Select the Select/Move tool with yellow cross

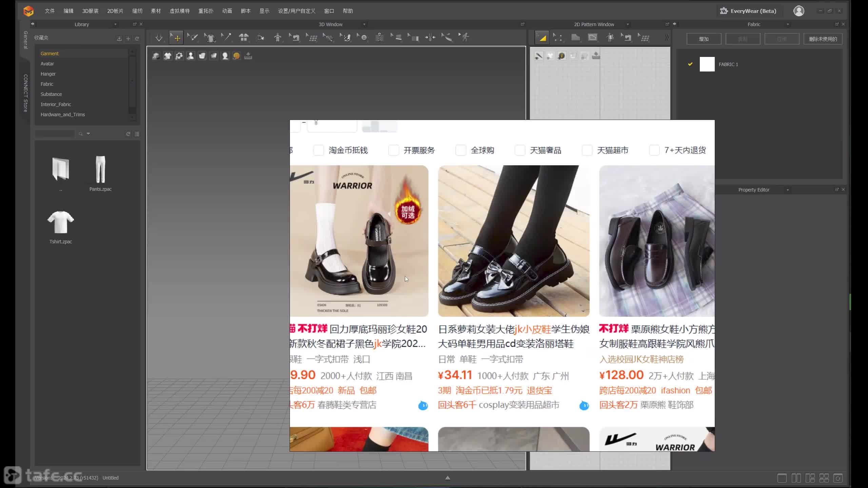[x=176, y=38]
